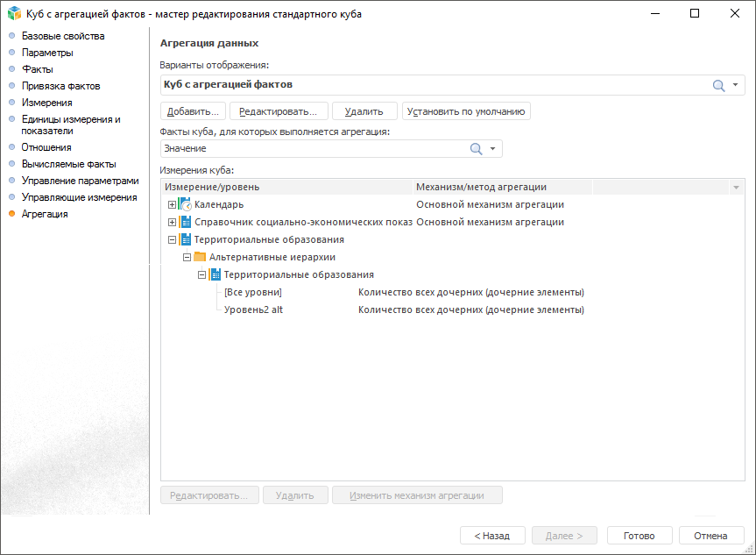Click the Альтернативные иерархии folder icon
The width and height of the screenshot is (756, 555).
200,257
